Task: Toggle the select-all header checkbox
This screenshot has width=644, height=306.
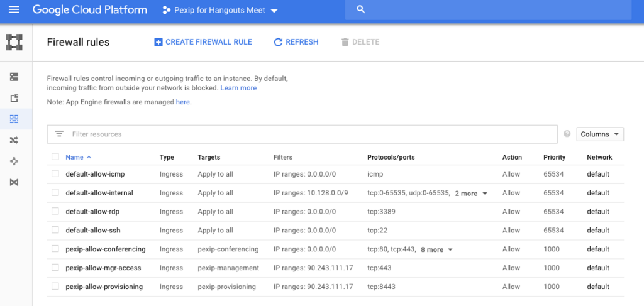Action: click(55, 156)
